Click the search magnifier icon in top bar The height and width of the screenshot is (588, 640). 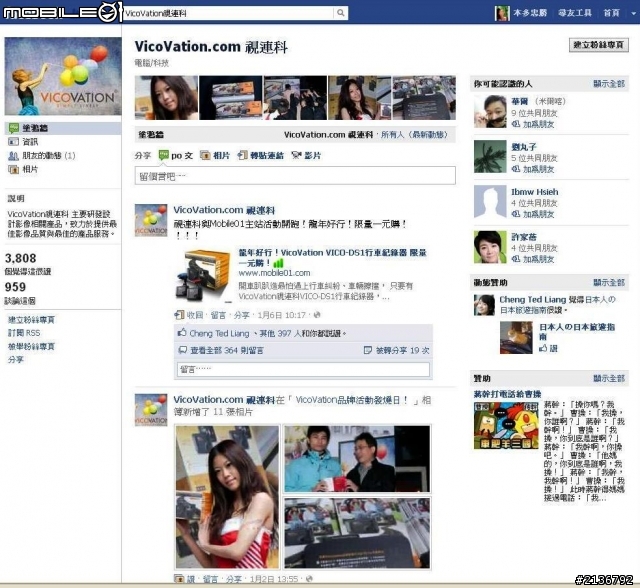pyautogui.click(x=340, y=13)
